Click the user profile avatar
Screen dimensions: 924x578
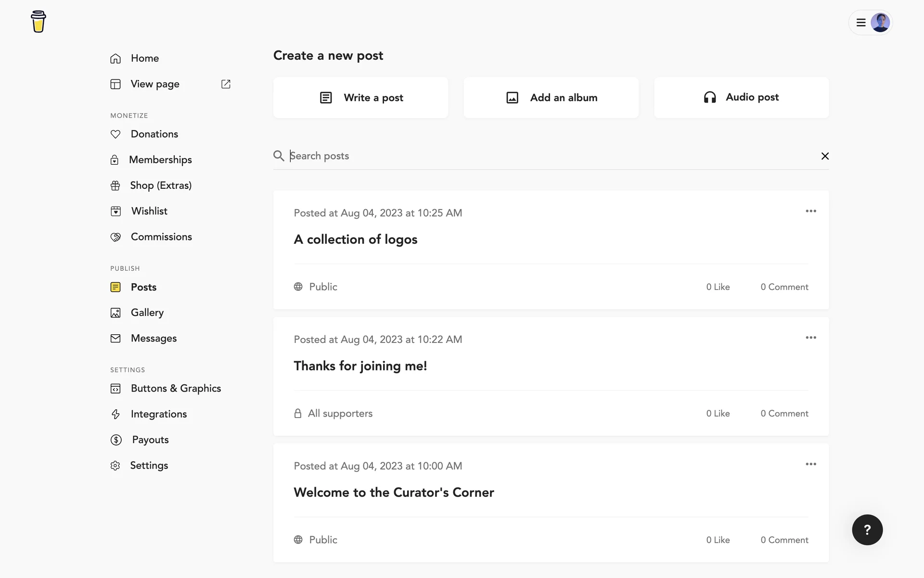click(x=880, y=23)
